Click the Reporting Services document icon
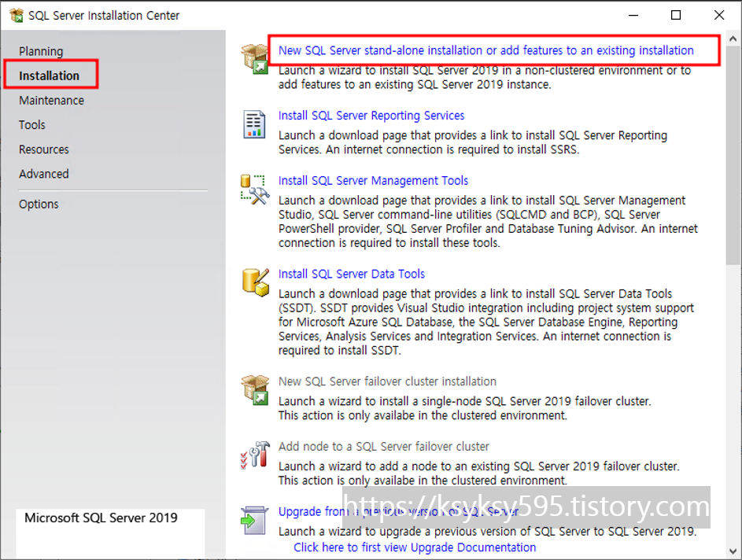The image size is (742, 560). (254, 124)
